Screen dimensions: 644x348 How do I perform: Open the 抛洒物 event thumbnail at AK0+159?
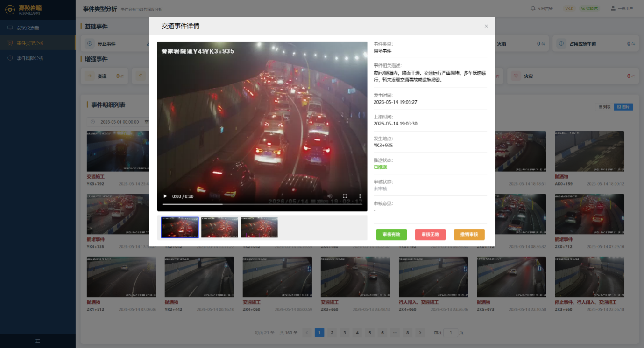click(589, 151)
